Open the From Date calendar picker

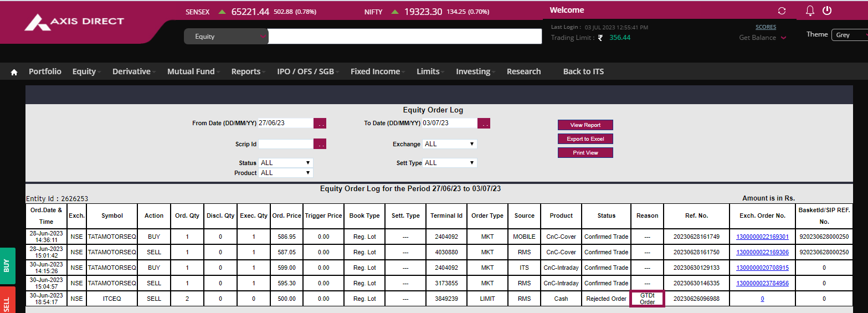point(320,124)
